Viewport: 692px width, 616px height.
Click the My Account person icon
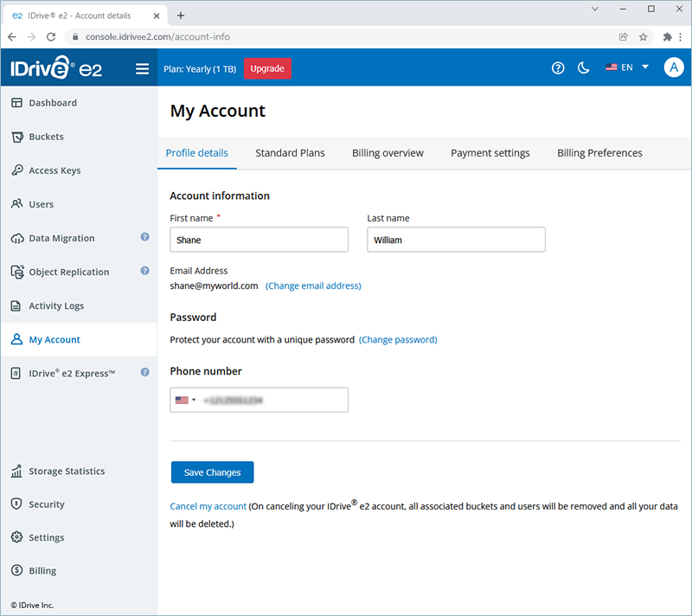[x=16, y=339]
